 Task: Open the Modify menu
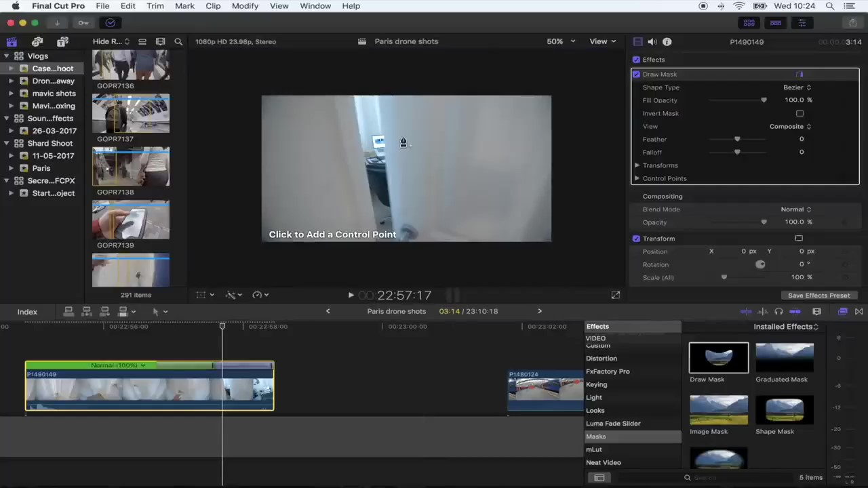tap(245, 6)
